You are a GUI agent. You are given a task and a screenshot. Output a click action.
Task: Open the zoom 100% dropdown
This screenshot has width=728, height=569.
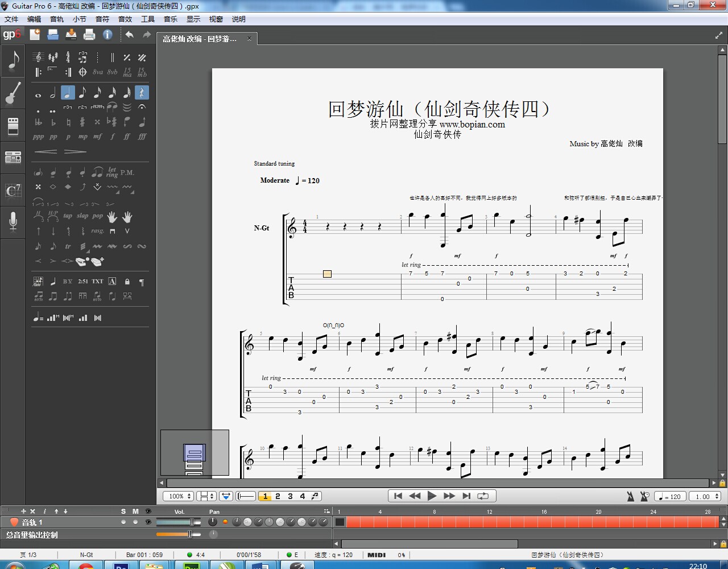point(179,496)
